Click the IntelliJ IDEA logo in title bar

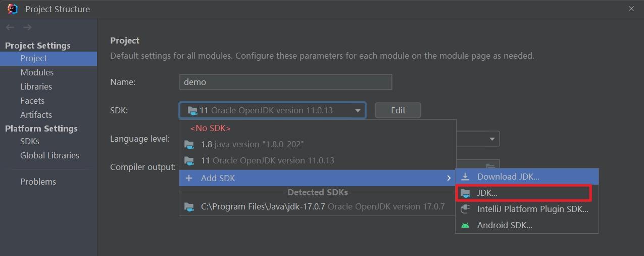tap(13, 9)
